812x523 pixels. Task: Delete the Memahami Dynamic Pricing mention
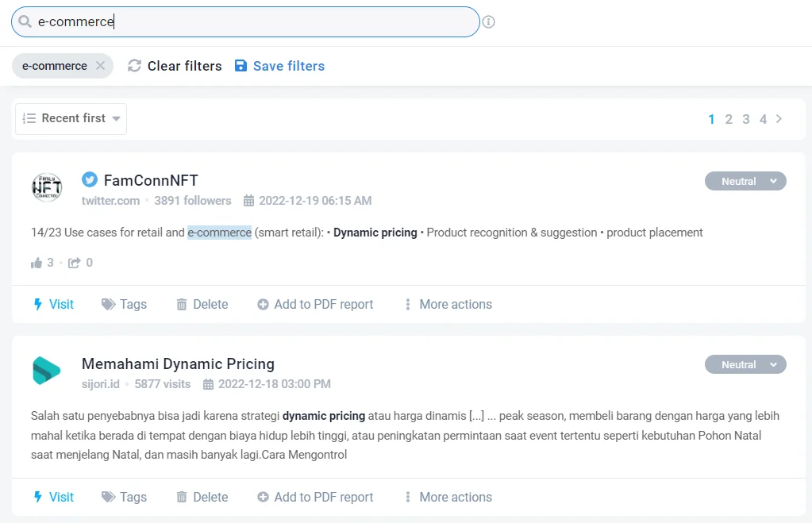[x=202, y=497]
